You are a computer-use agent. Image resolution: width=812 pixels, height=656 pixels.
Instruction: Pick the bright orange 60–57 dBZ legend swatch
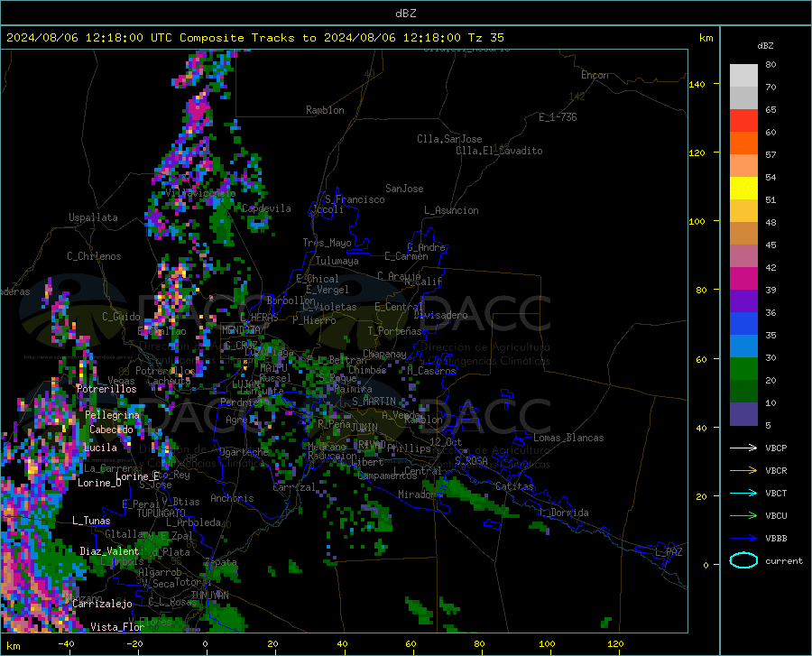[743, 143]
